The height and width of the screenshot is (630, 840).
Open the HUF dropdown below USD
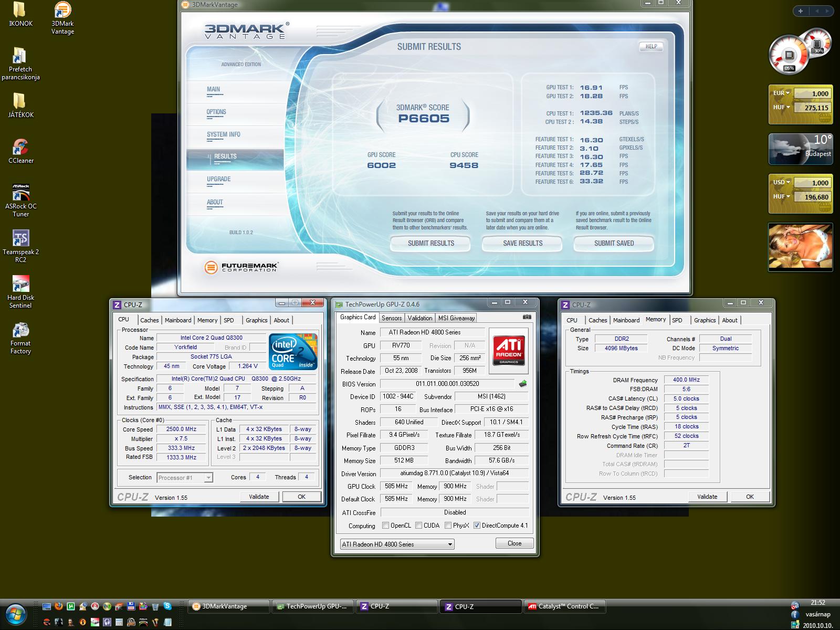coord(782,196)
